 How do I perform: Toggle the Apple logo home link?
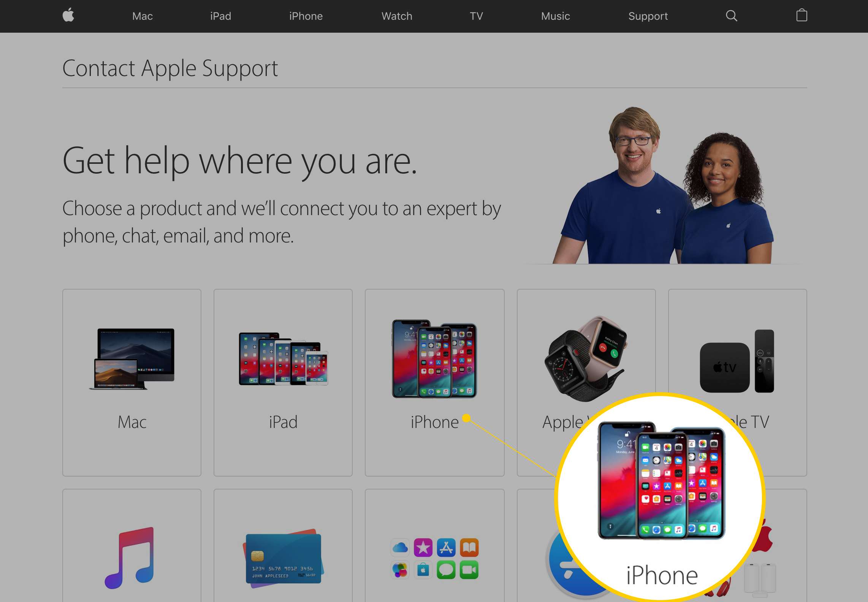(x=69, y=14)
